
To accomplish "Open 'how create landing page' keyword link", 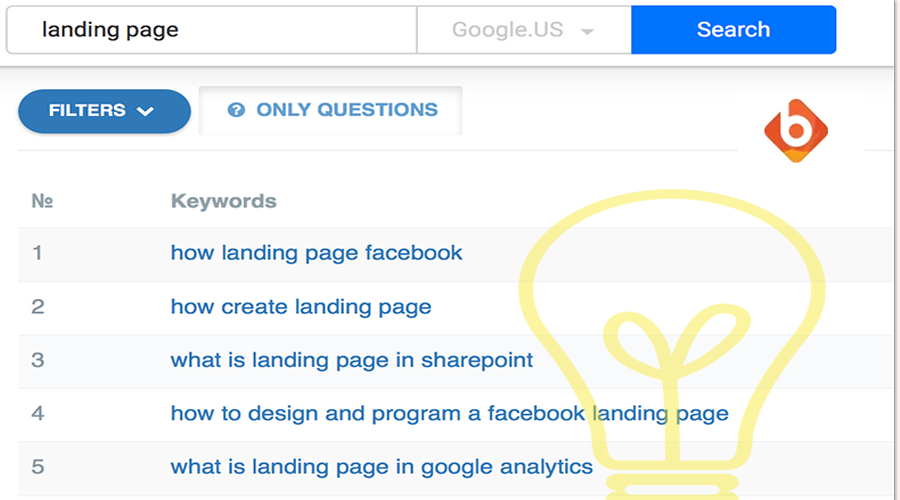I will pos(301,307).
